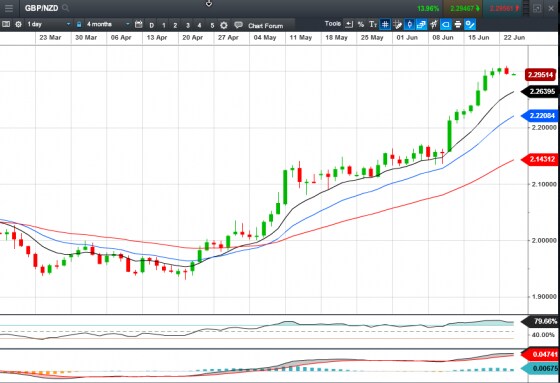Open the hamburger menu beside GBP/NZD

tap(9, 8)
